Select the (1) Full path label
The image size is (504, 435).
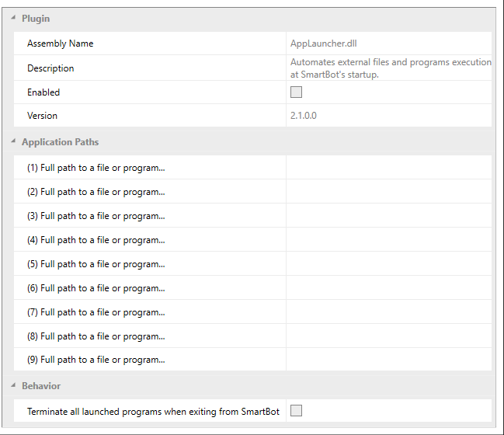[x=96, y=168]
